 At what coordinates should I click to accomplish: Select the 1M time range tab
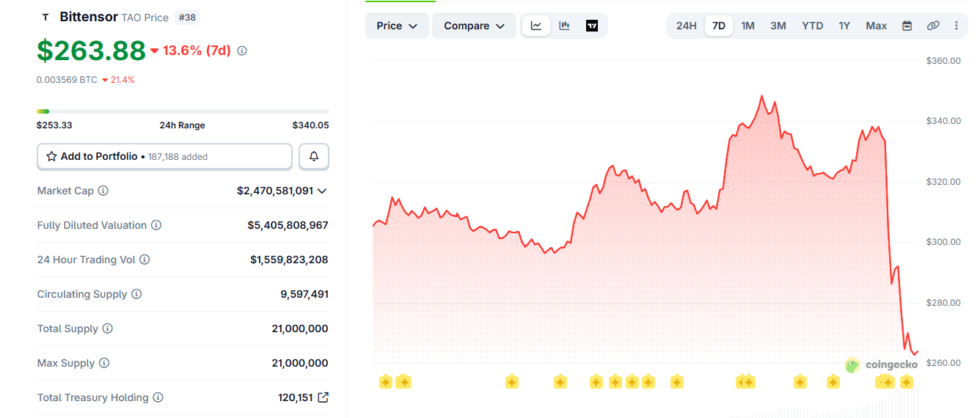(747, 26)
